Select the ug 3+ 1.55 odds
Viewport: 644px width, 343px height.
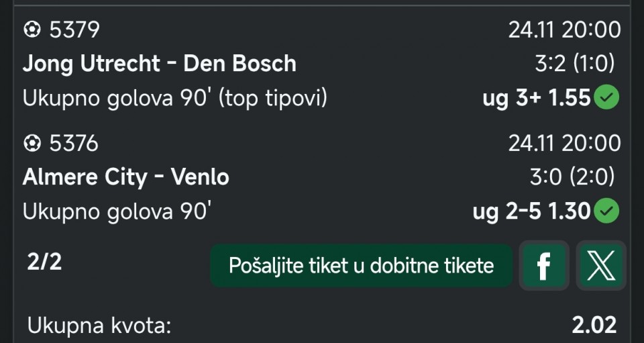click(x=536, y=99)
